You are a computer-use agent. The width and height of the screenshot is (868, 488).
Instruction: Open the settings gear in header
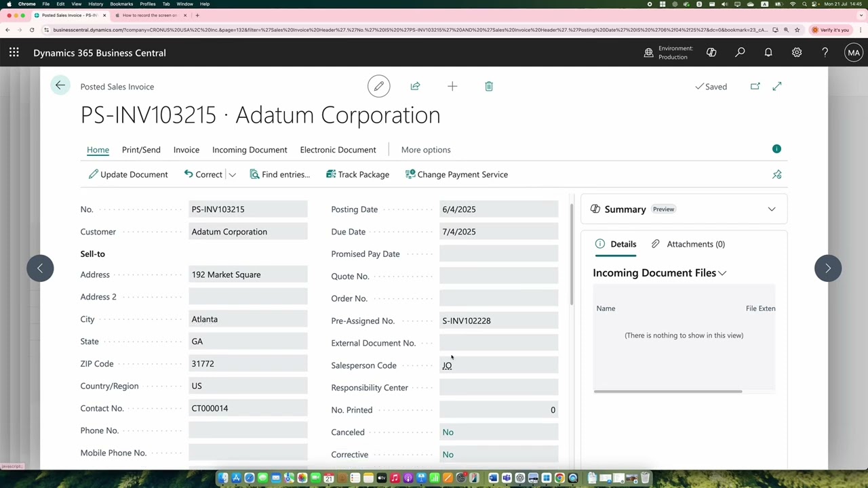click(797, 52)
